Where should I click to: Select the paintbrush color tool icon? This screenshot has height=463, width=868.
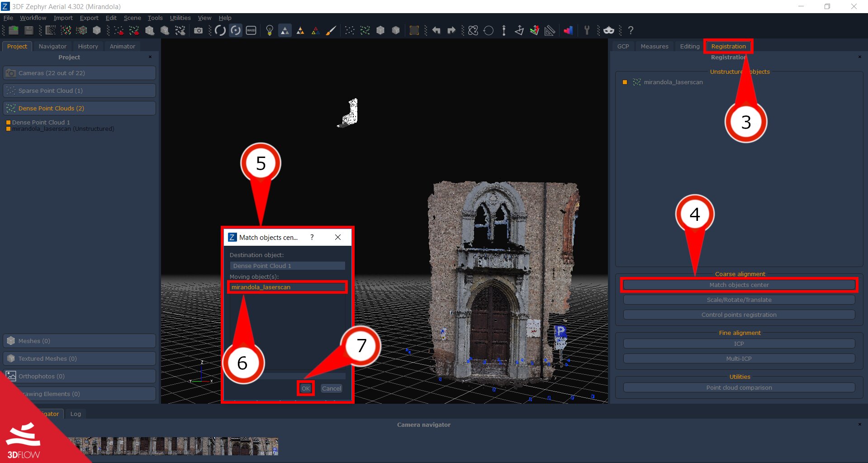pyautogui.click(x=331, y=30)
